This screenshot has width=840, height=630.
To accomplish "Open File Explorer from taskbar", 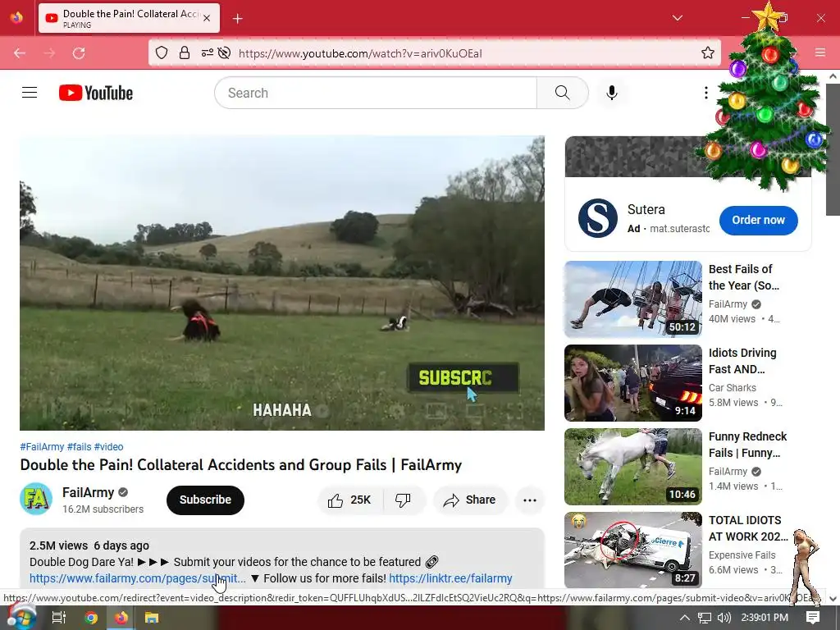I will pos(152,618).
